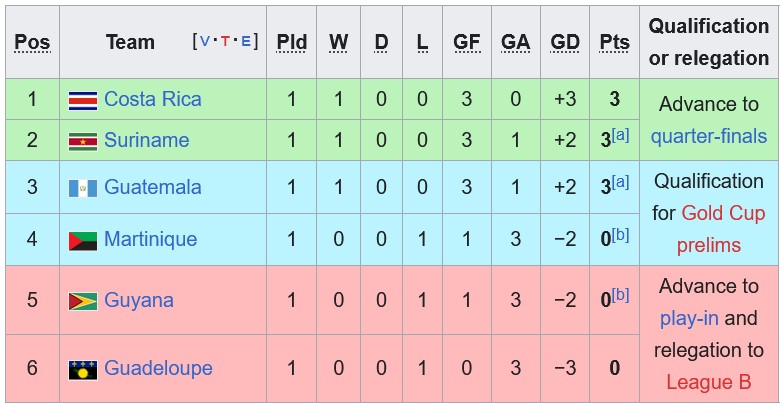Open the Costa Rica team link

pos(152,99)
